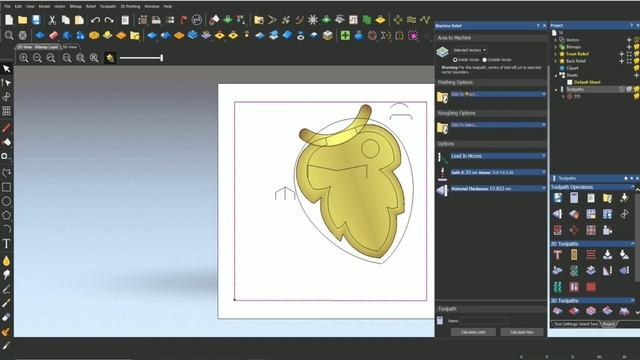Click the Roughing Options tool folder icon

point(442,128)
